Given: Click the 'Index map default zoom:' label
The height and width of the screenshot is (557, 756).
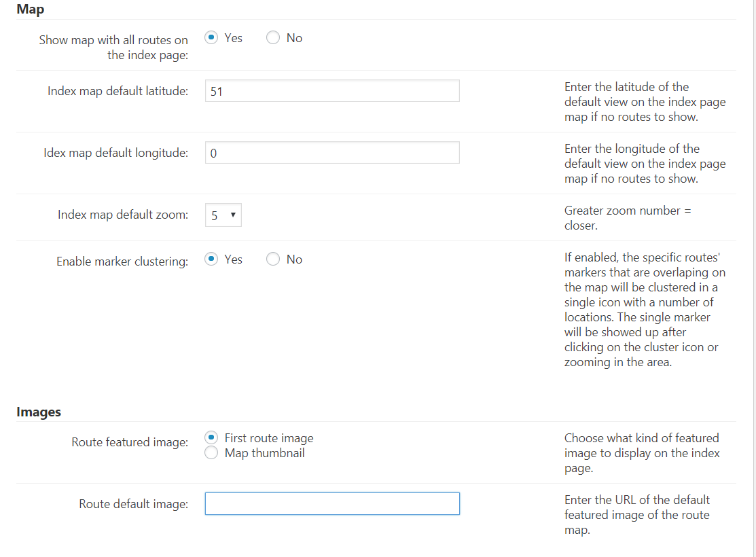Looking at the screenshot, I should click(123, 215).
